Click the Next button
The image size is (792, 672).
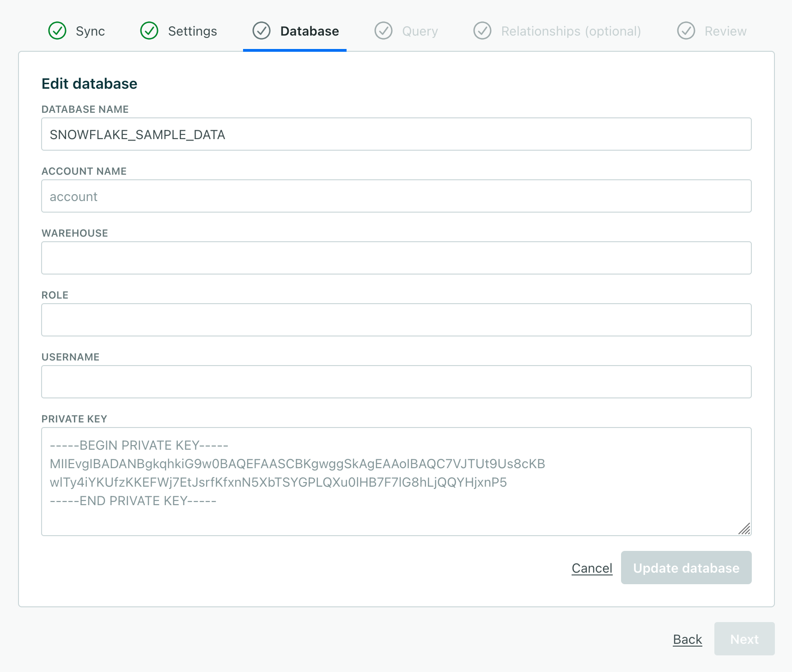tap(744, 639)
